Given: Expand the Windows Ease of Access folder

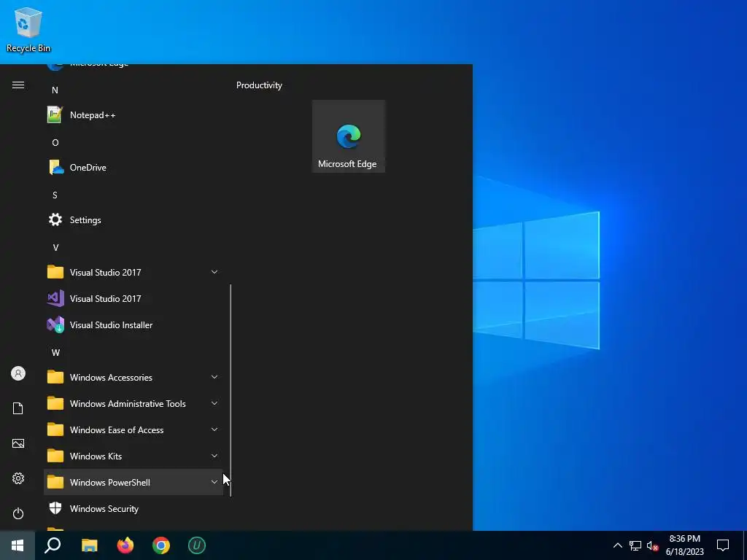Looking at the screenshot, I should pyautogui.click(x=133, y=429).
